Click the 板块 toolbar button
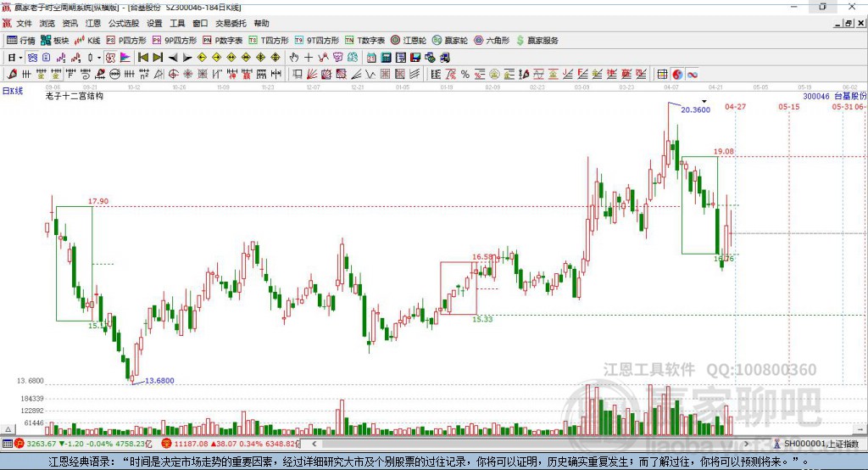The height and width of the screenshot is (470, 868). click(x=55, y=41)
